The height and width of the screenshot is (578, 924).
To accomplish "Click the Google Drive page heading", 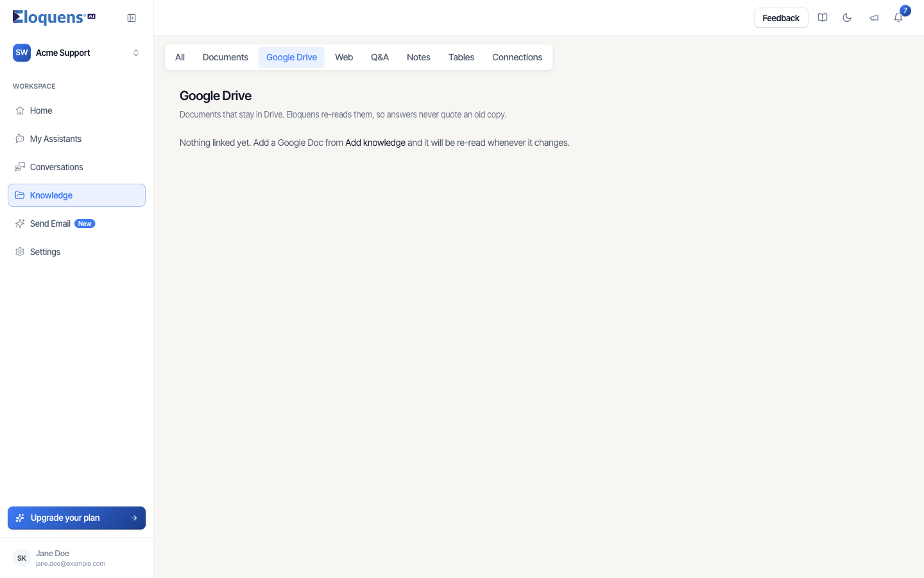I will click(216, 96).
